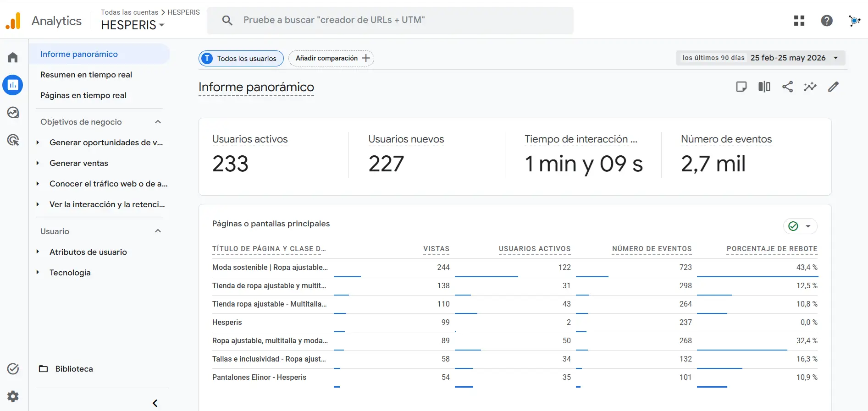Click row Tienda de ropa ajustable y multit...

tap(515, 286)
